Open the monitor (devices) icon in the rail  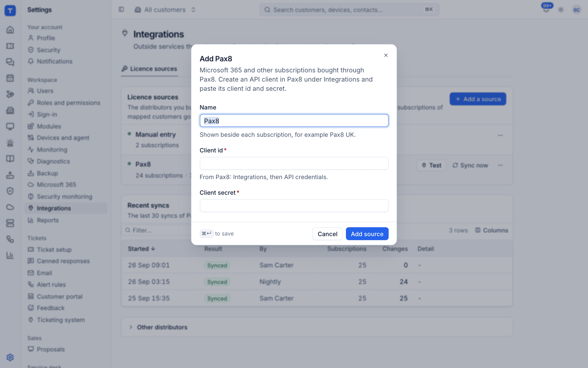pyautogui.click(x=10, y=126)
